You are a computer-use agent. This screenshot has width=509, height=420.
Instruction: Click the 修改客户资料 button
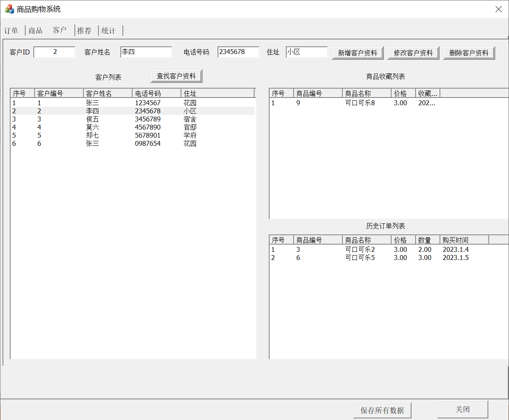click(413, 53)
